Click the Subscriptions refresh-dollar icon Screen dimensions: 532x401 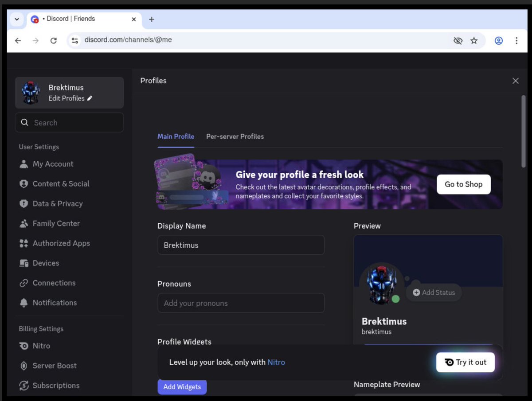click(x=23, y=385)
